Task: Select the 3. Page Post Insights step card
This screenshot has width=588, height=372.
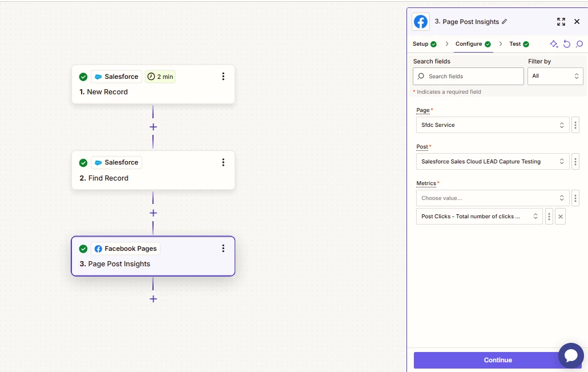Action: click(153, 256)
